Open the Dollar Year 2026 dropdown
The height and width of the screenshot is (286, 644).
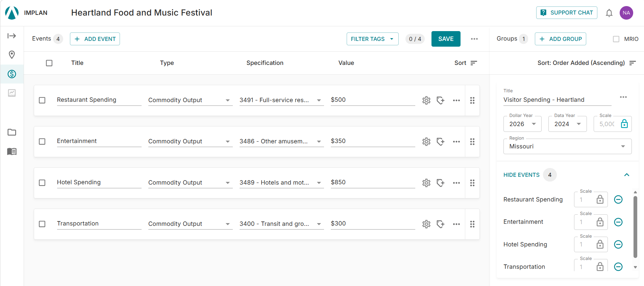point(522,124)
